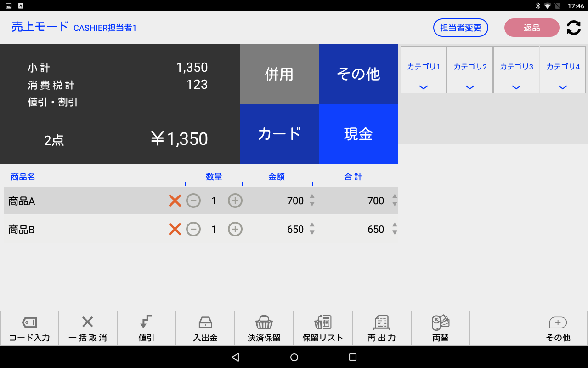Choose payment method その他 in blue panel

point(358,74)
